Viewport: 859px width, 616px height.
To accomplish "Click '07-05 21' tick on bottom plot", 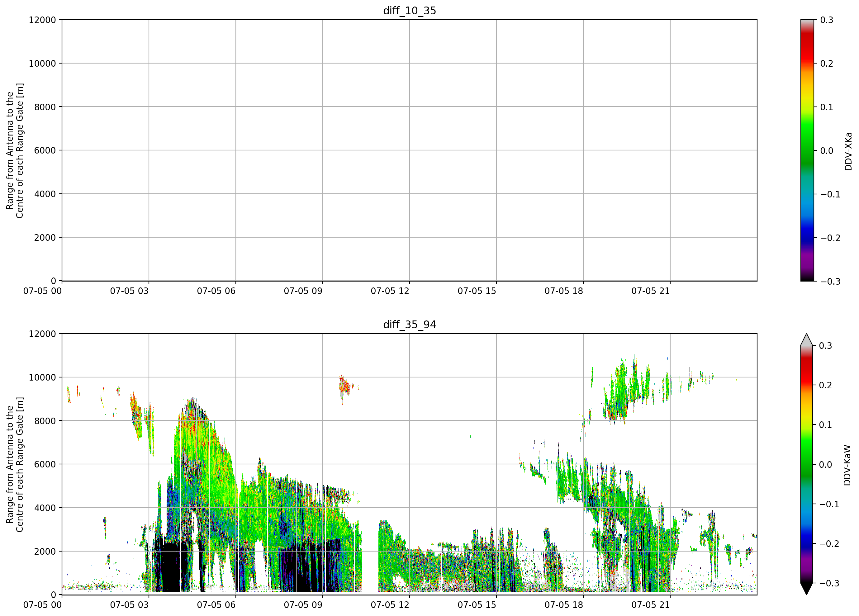I will tap(651, 605).
